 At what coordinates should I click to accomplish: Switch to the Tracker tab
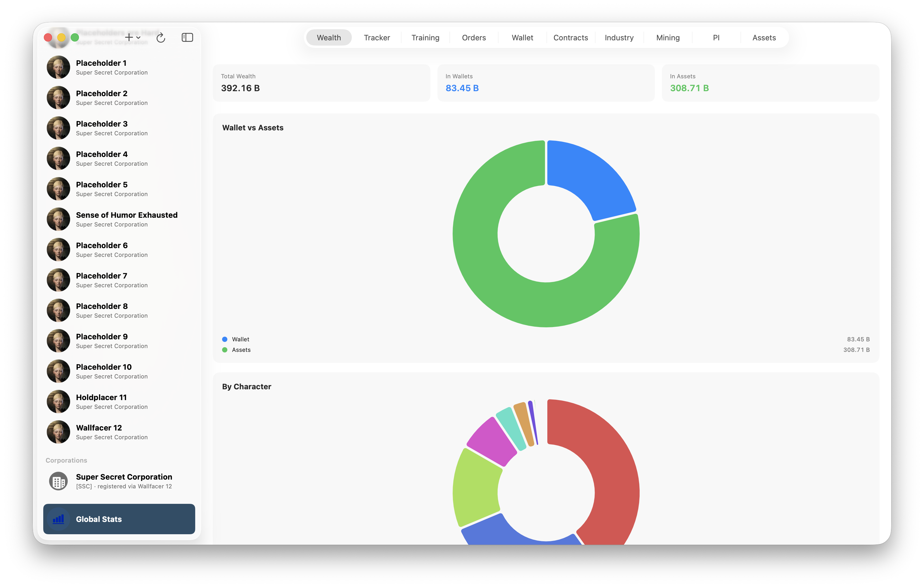377,38
